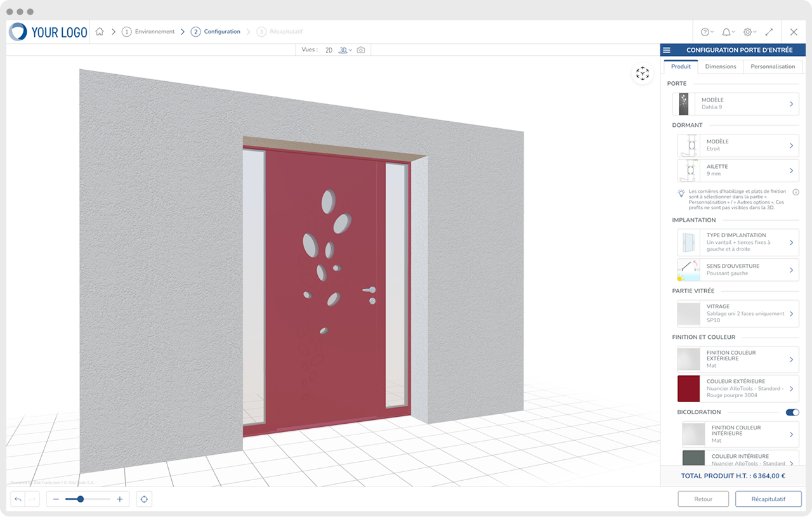Click the YOUR LOGO brand image
Image resolution: width=812 pixels, height=517 pixels.
tap(48, 32)
